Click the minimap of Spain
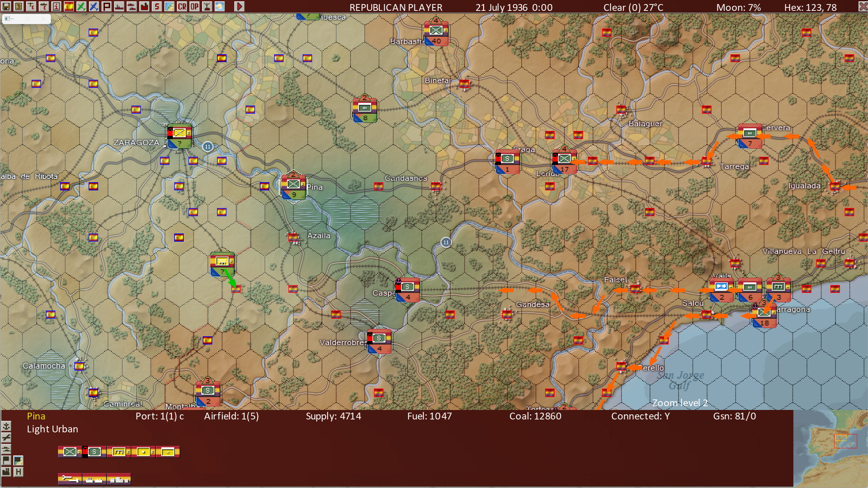This screenshot has width=868, height=488. point(830,448)
